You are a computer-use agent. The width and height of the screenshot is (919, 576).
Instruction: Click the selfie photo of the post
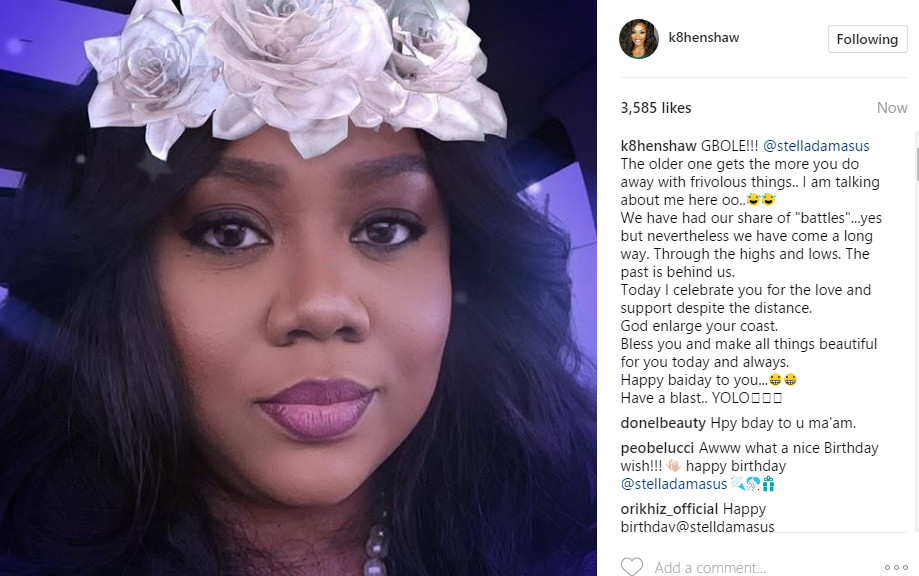[x=298, y=288]
